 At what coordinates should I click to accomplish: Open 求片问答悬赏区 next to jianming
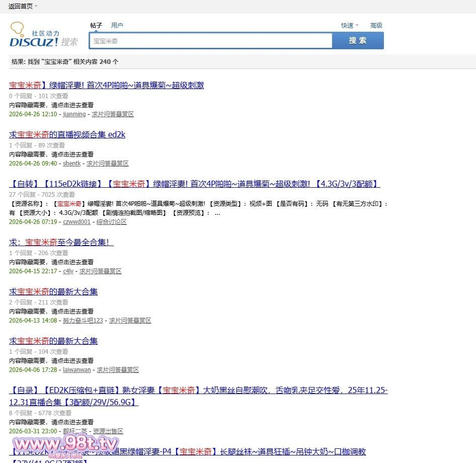tap(113, 114)
